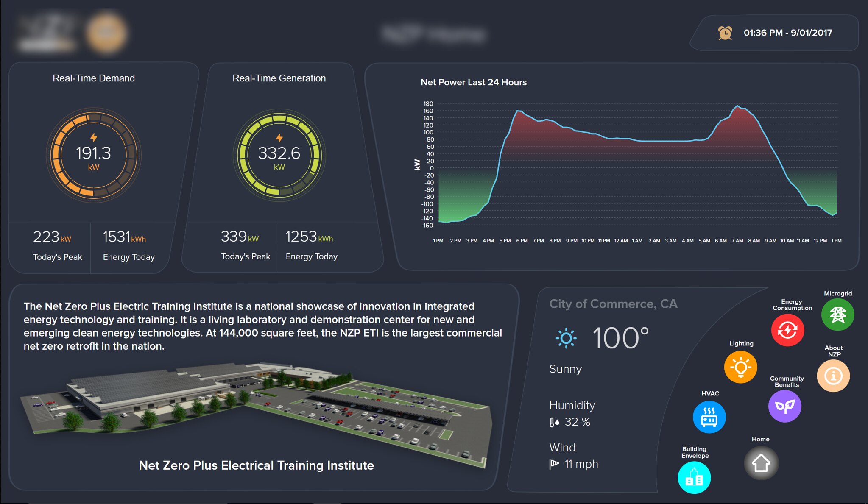Click the generation Energy Today 1253 kWh value
The height and width of the screenshot is (504, 868).
click(x=309, y=237)
